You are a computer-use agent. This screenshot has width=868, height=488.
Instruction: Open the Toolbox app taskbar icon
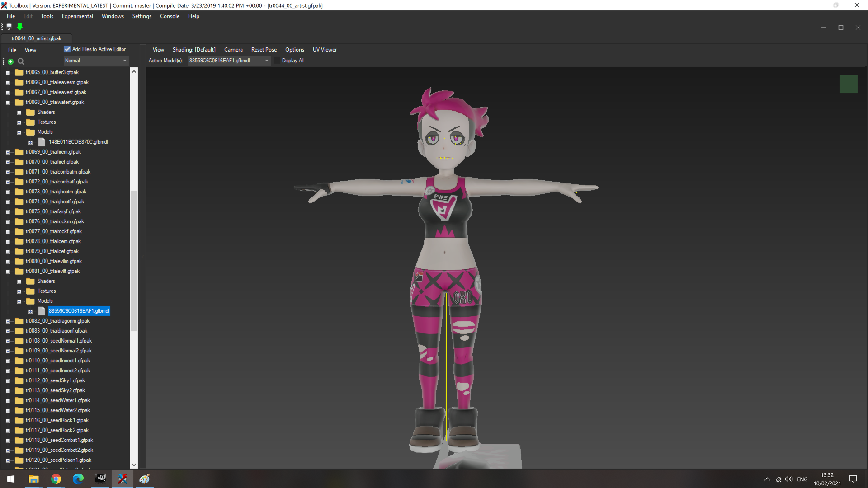(123, 479)
